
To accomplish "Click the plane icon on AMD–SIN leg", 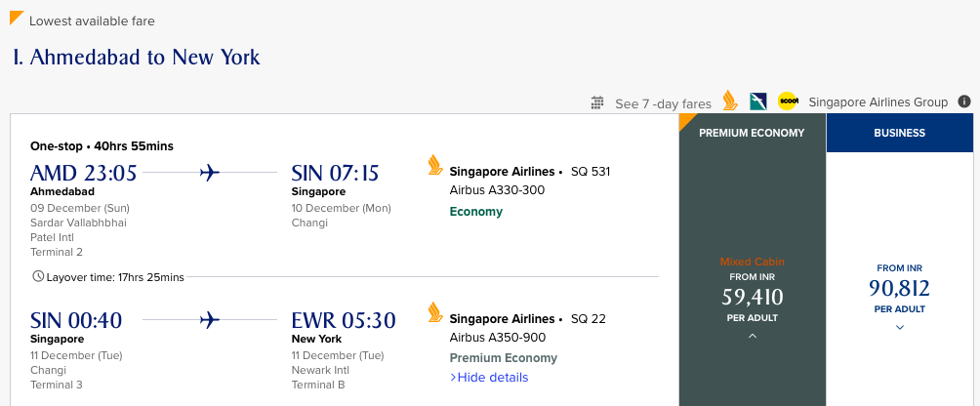I will 209,173.
